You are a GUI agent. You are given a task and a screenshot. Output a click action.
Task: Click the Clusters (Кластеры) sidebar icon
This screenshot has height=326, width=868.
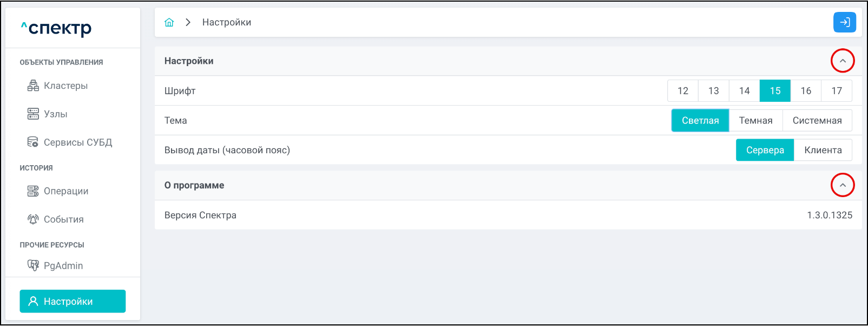coord(33,86)
